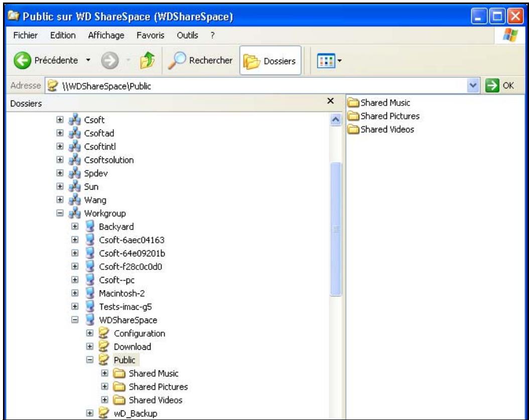Expand the Wang network node
Screen dimensions: 529x420
click(60, 199)
